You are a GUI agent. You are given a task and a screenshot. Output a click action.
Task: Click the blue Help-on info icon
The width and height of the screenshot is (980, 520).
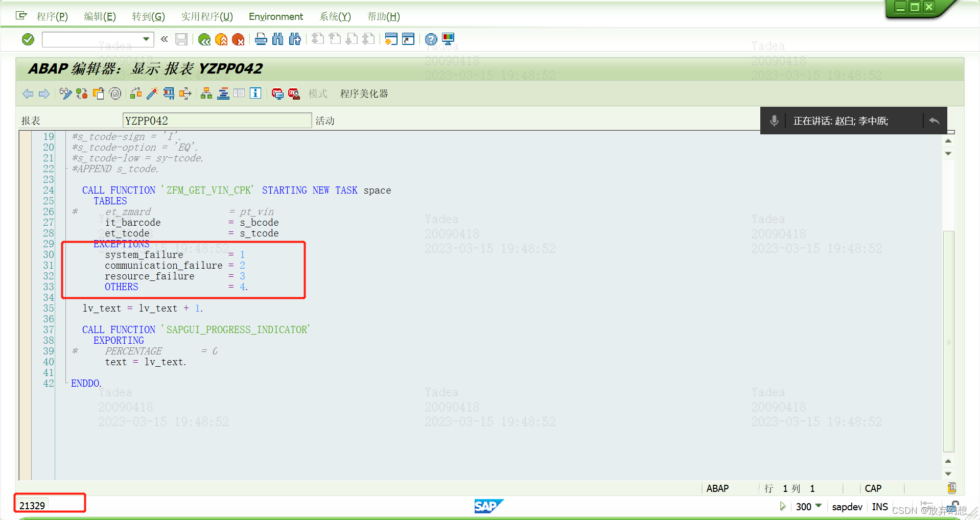click(x=255, y=93)
